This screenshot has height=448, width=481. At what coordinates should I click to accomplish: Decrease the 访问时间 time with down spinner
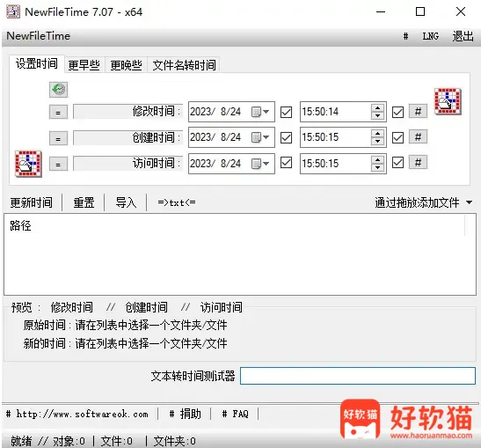tap(377, 167)
